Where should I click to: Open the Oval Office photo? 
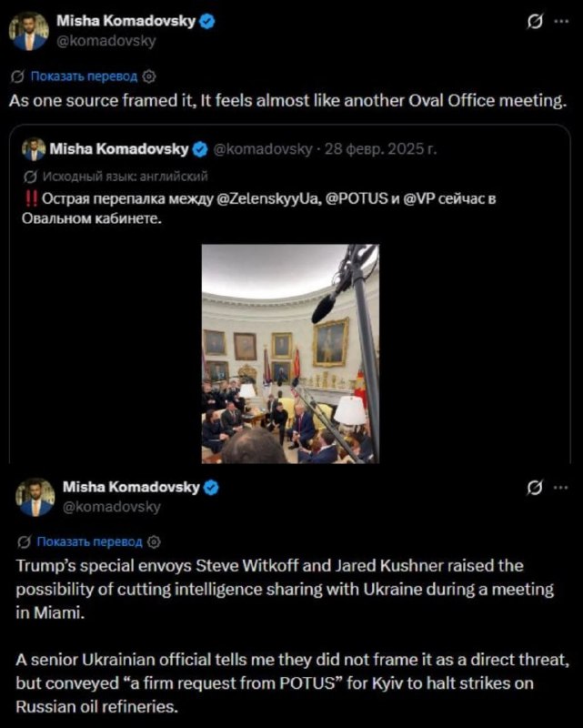tap(290, 354)
